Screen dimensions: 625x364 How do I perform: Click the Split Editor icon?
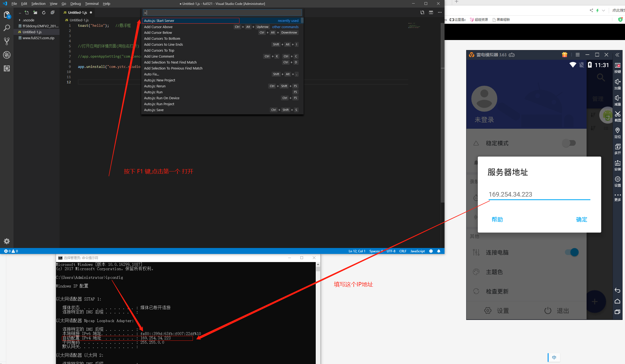tap(431, 12)
